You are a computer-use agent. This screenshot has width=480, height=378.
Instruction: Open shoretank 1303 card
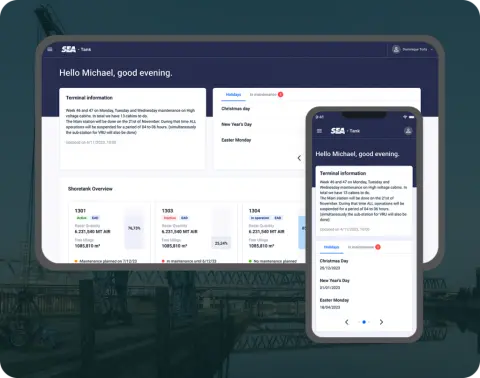coord(196,232)
